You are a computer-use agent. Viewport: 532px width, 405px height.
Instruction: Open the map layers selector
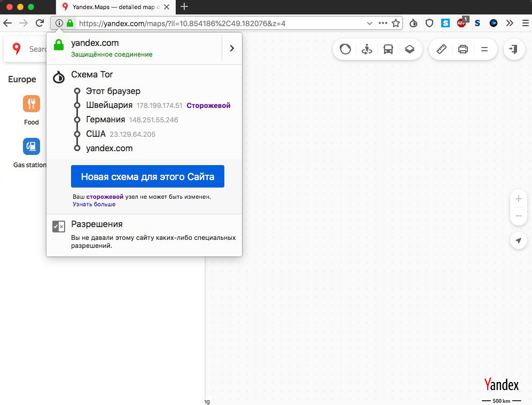tap(410, 49)
